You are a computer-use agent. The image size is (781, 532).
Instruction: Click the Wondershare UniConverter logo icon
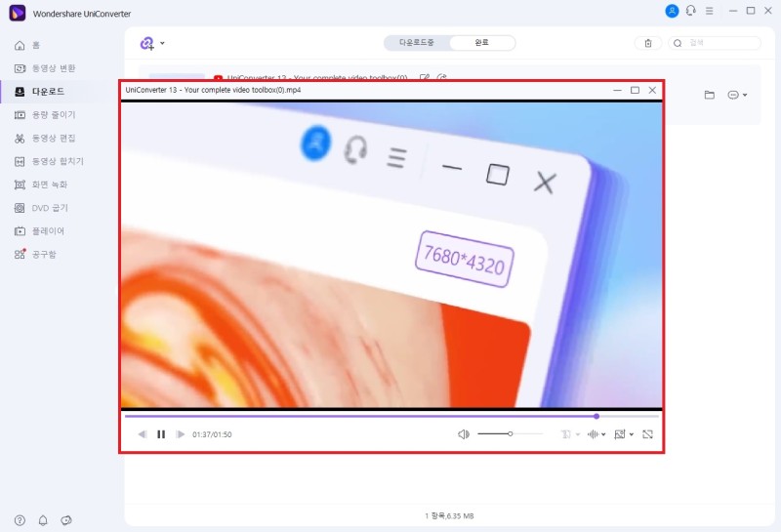click(x=17, y=13)
